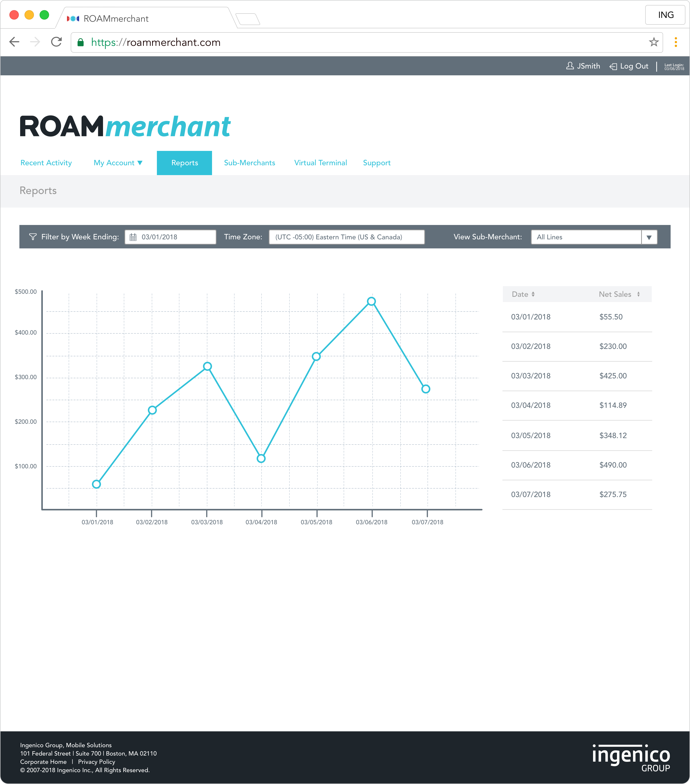Click the chart data point for 03/07/2018
690x784 pixels.
coord(426,389)
